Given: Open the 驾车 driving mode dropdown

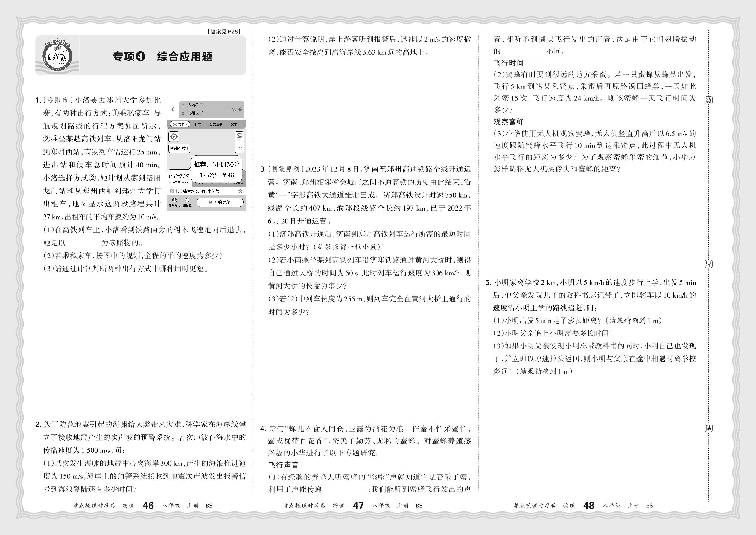Looking at the screenshot, I should pyautogui.click(x=180, y=124).
